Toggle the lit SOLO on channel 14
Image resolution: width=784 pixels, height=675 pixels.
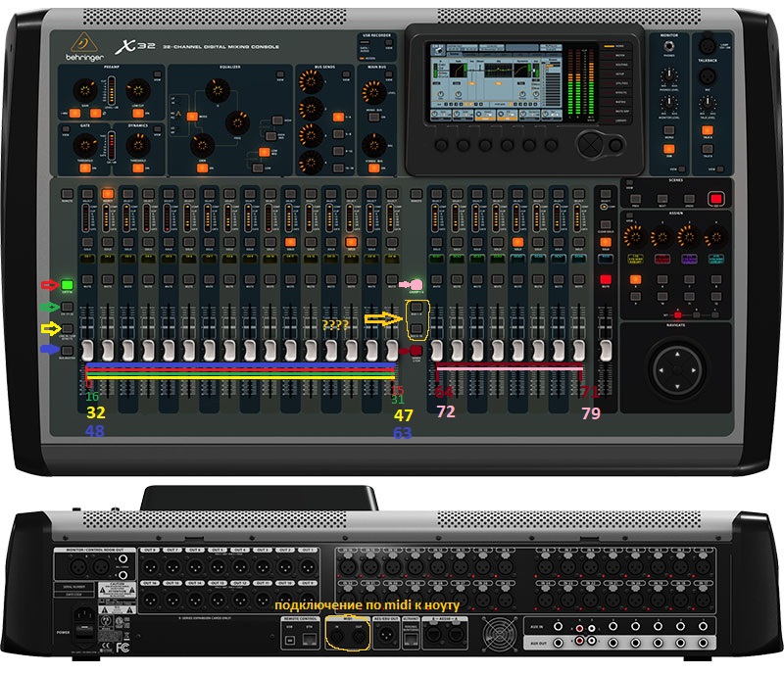[x=351, y=242]
